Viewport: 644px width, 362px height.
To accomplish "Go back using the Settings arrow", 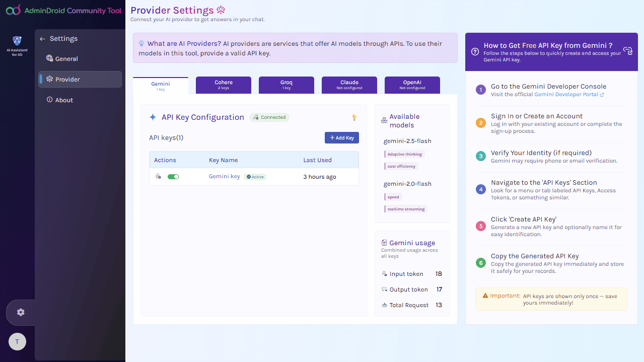I will [42, 39].
